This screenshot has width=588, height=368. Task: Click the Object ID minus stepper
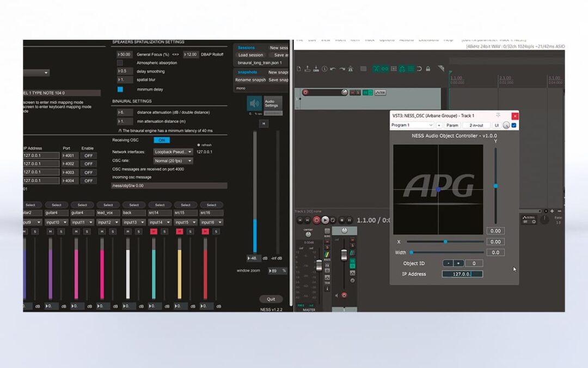point(448,263)
